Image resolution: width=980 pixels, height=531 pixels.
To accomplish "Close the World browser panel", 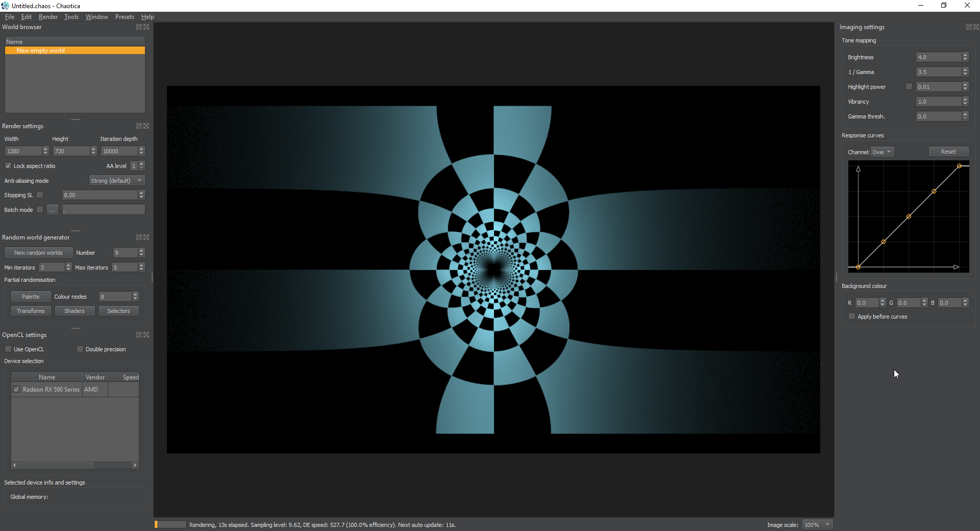I will [x=146, y=27].
